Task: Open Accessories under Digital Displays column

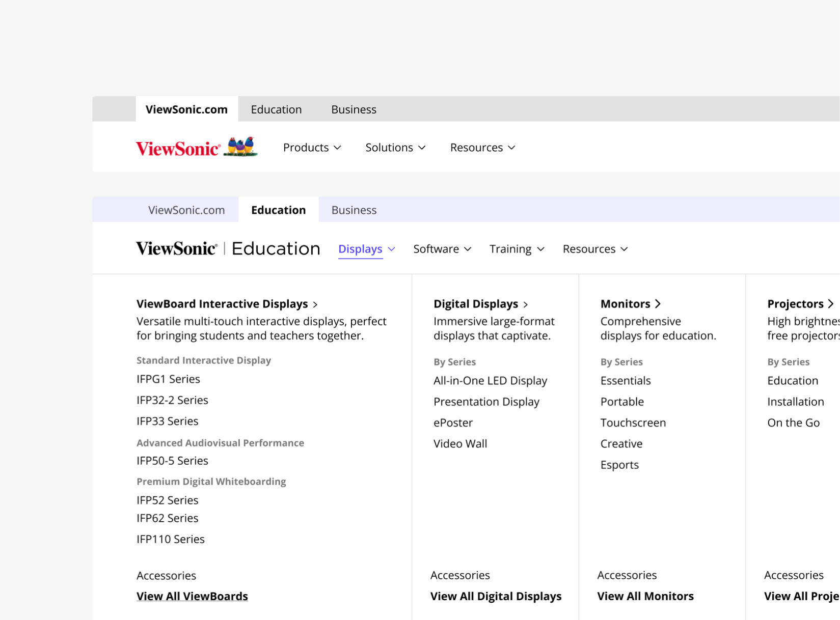Action: (x=460, y=575)
